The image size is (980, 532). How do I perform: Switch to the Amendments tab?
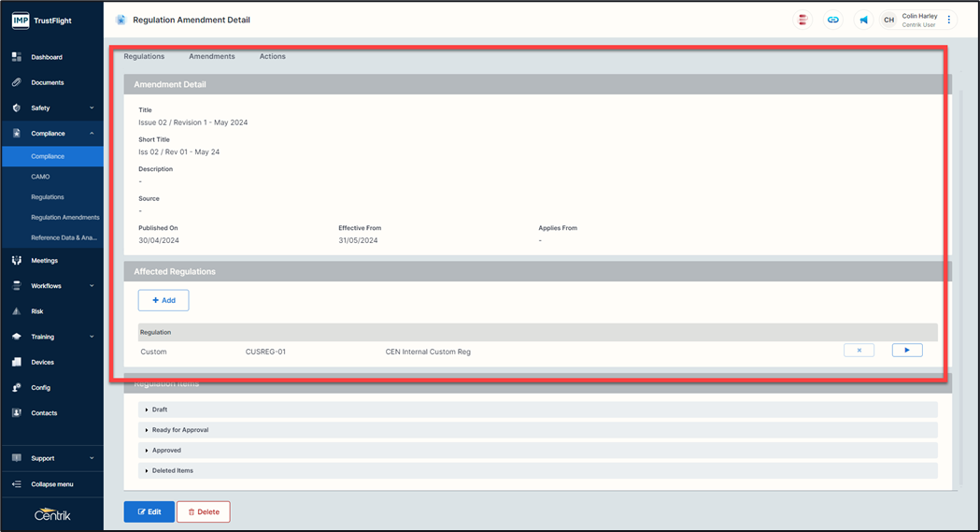(212, 56)
